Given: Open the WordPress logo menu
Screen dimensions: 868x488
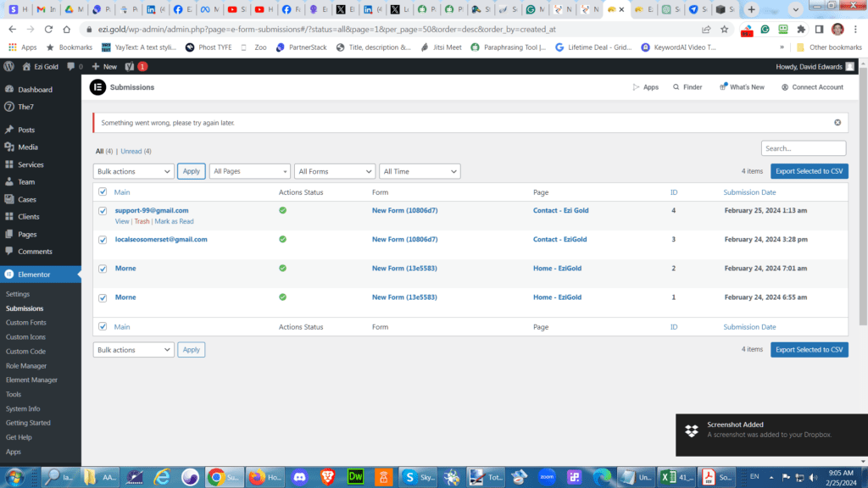Looking at the screenshot, I should point(9,66).
